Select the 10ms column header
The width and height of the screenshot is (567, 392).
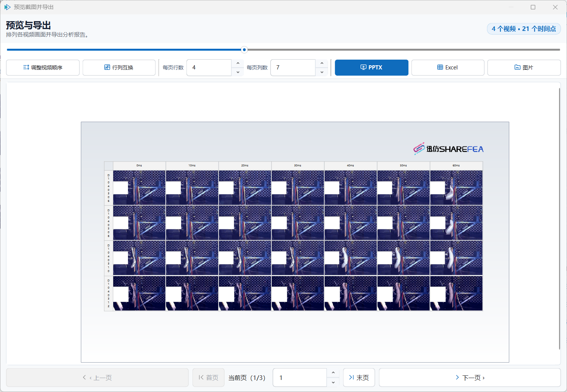click(x=192, y=166)
